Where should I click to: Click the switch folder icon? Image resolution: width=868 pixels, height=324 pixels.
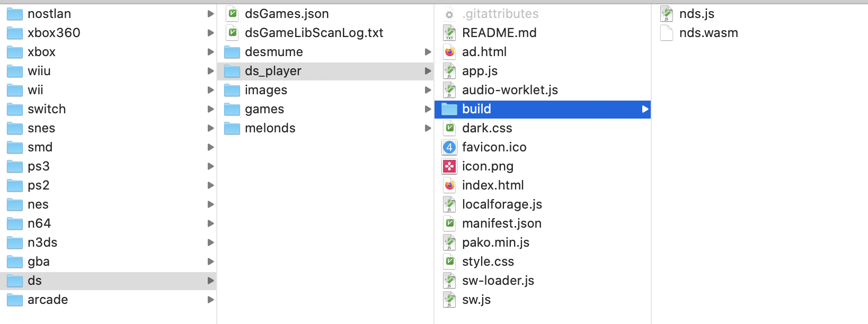click(x=14, y=109)
